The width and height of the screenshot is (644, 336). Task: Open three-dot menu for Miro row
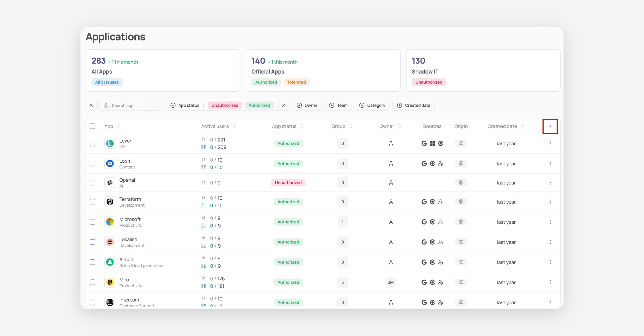point(550,282)
